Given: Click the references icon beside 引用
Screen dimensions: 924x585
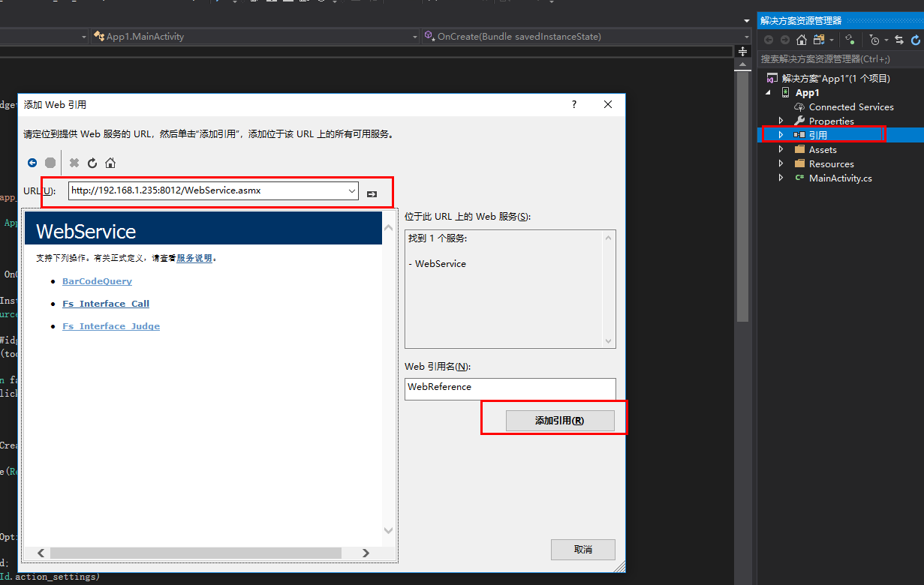Looking at the screenshot, I should pyautogui.click(x=799, y=136).
